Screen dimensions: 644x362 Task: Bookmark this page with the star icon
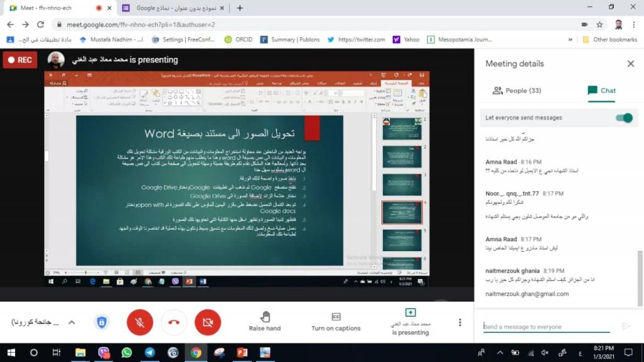coord(600,25)
